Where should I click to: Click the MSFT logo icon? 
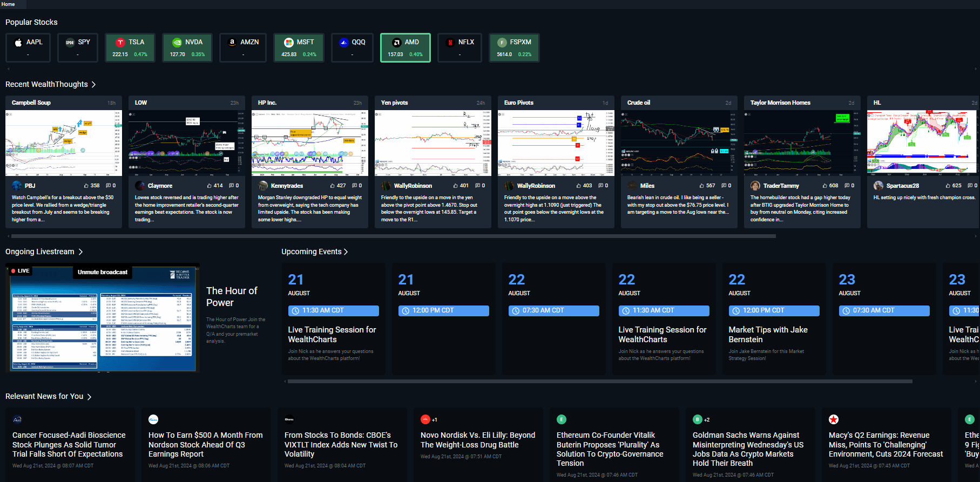click(289, 42)
